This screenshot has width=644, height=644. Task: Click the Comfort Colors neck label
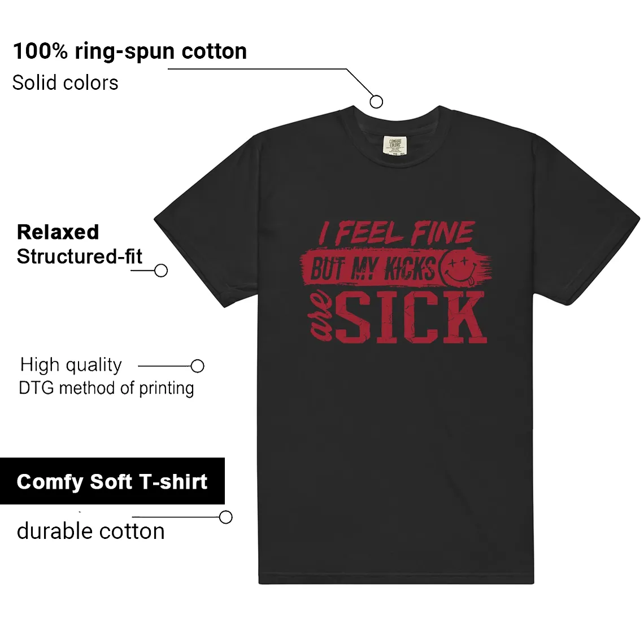point(395,145)
